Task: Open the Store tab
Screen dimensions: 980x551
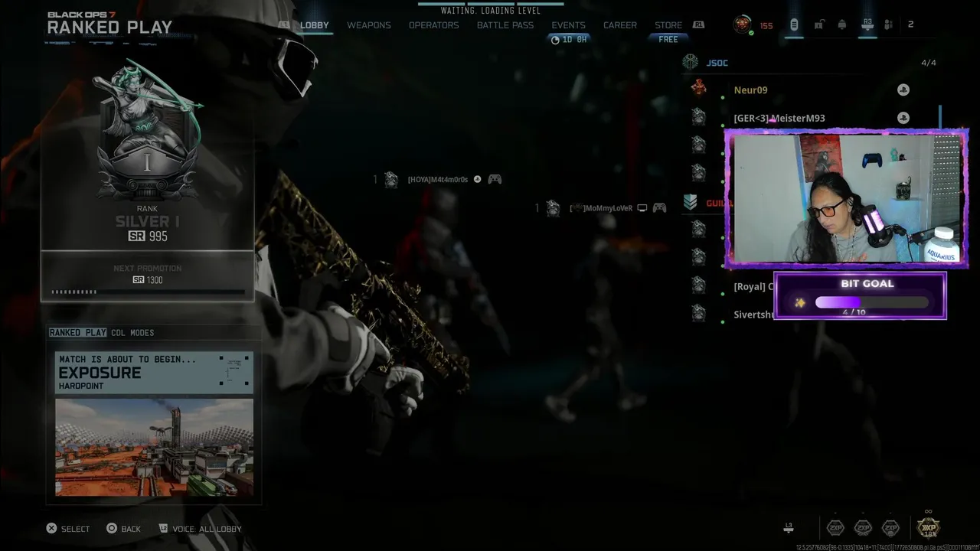Action: [x=668, y=25]
